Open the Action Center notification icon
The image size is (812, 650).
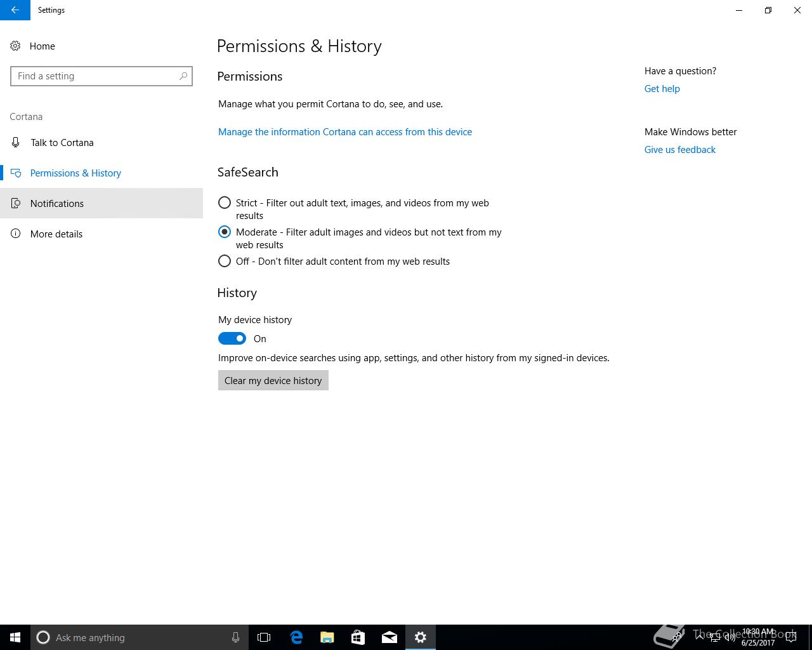[x=791, y=637]
